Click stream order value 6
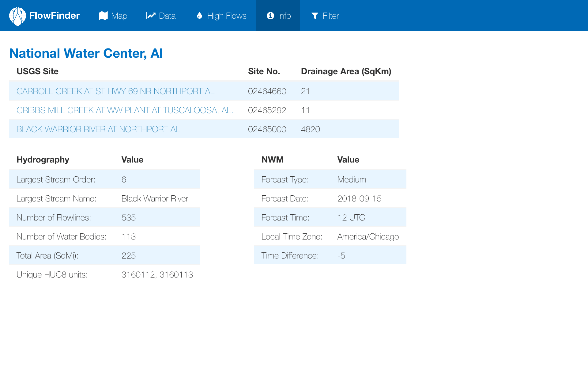 point(124,179)
